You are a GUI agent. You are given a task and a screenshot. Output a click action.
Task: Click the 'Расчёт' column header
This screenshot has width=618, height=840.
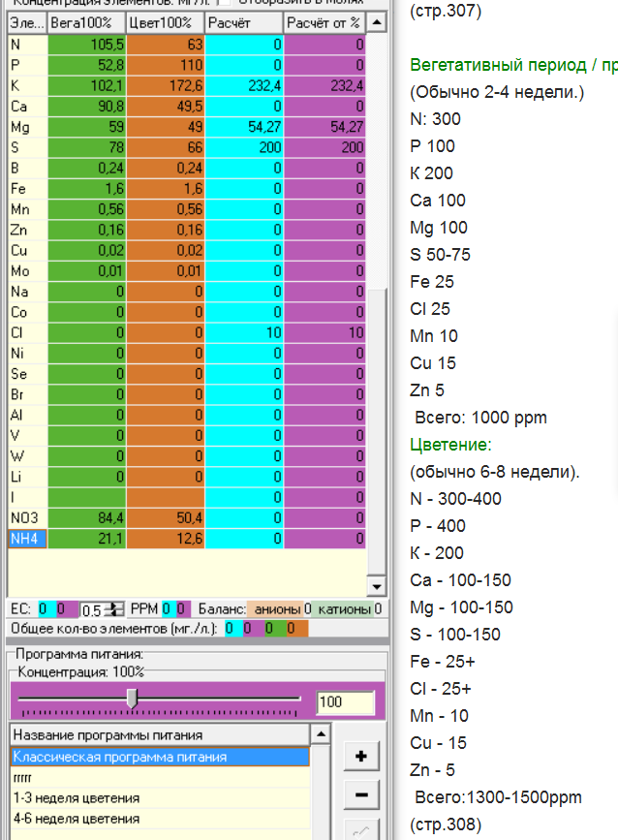(243, 21)
